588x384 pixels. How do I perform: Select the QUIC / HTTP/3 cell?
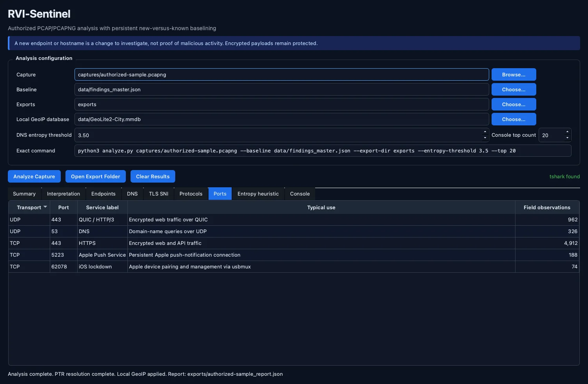coord(102,219)
